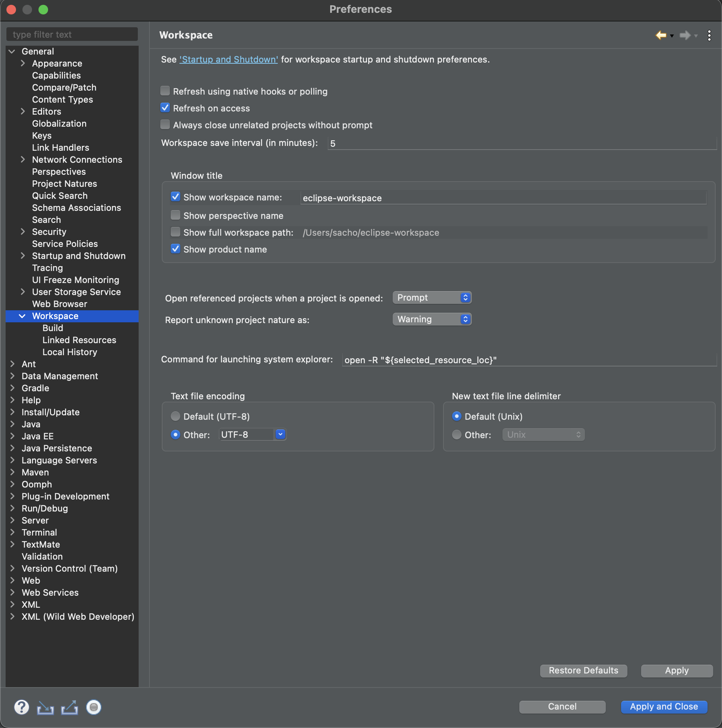Open the Warning project nature dropdown
The width and height of the screenshot is (722, 728).
click(432, 319)
